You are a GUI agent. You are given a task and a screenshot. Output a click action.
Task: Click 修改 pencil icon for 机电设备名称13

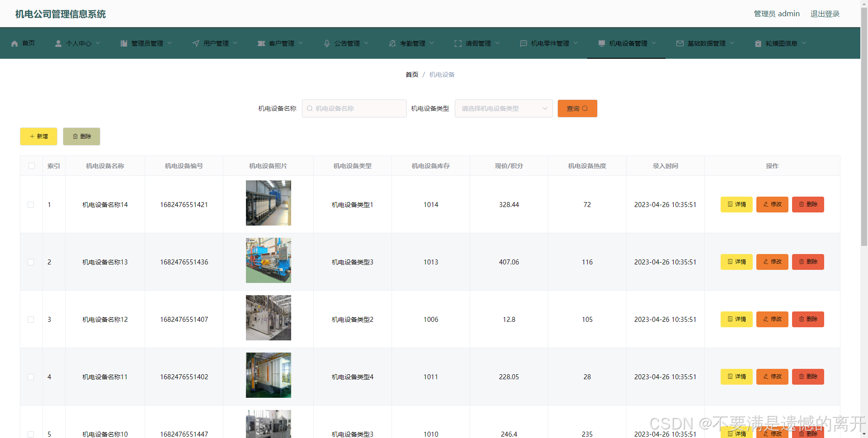pyautogui.click(x=766, y=262)
